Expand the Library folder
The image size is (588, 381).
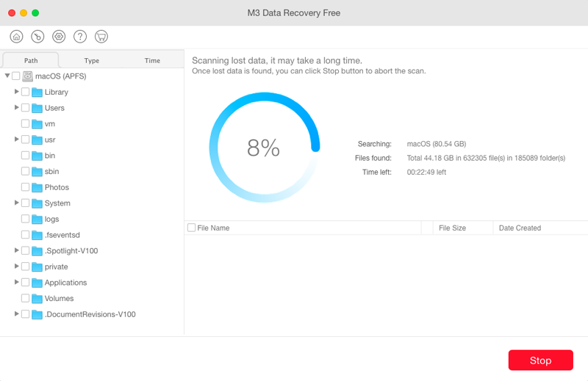pos(16,92)
